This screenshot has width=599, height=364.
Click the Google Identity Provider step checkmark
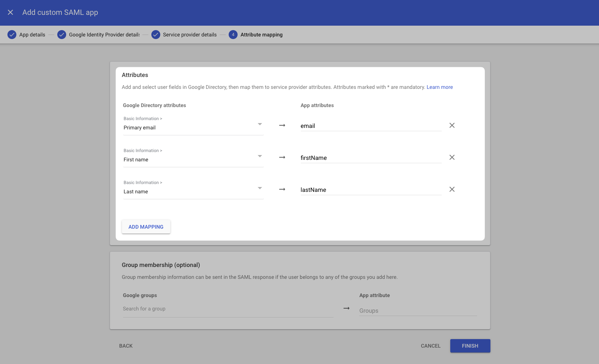coord(62,35)
